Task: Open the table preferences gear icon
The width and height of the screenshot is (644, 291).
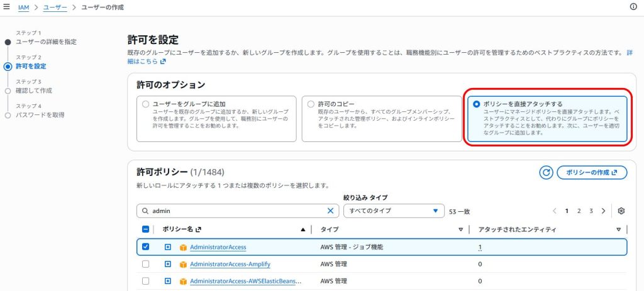Action: (x=621, y=211)
